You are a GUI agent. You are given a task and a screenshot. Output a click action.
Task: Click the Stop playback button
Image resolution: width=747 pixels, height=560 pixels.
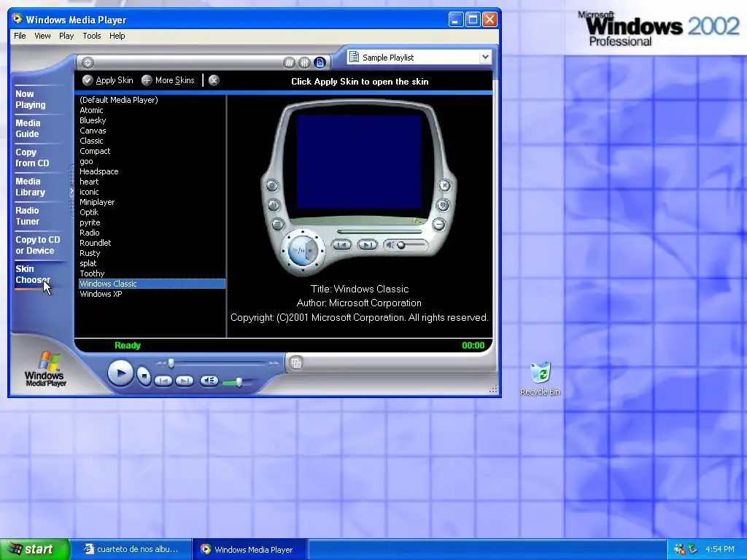(x=144, y=376)
